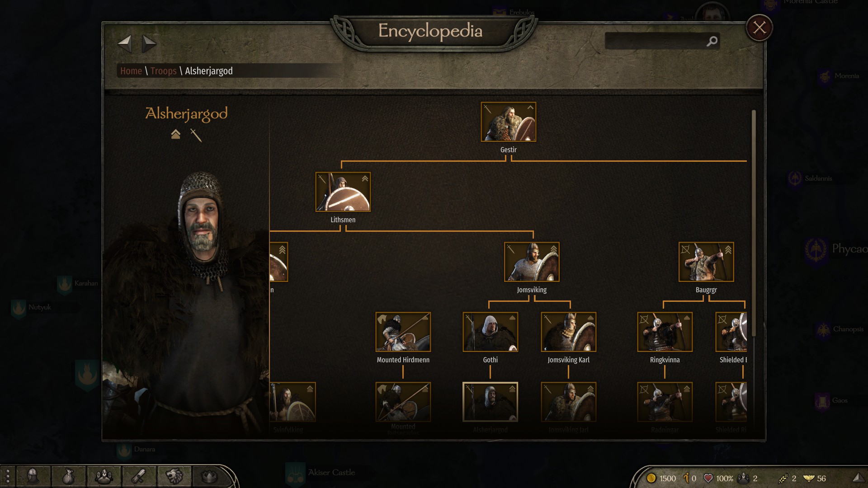Viewport: 868px width, 488px height.
Task: Click the gold coin denars icon
Action: (x=651, y=478)
